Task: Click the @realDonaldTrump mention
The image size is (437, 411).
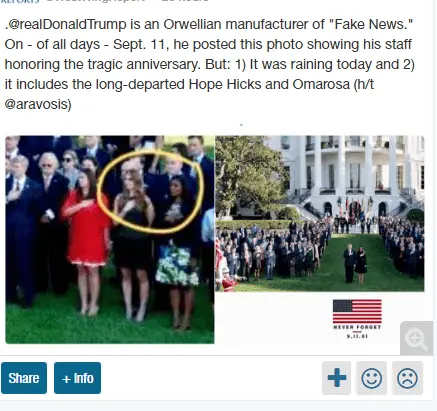Action: [66, 24]
